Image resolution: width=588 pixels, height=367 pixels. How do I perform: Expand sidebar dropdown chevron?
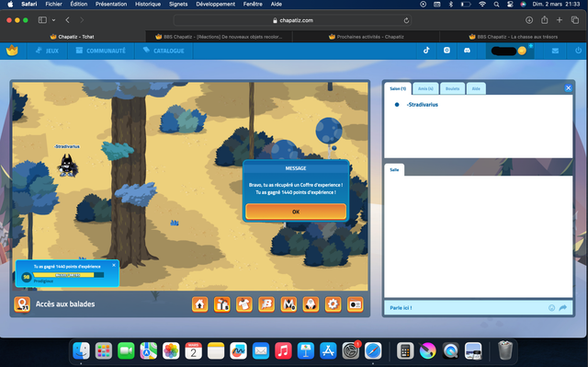tap(53, 20)
